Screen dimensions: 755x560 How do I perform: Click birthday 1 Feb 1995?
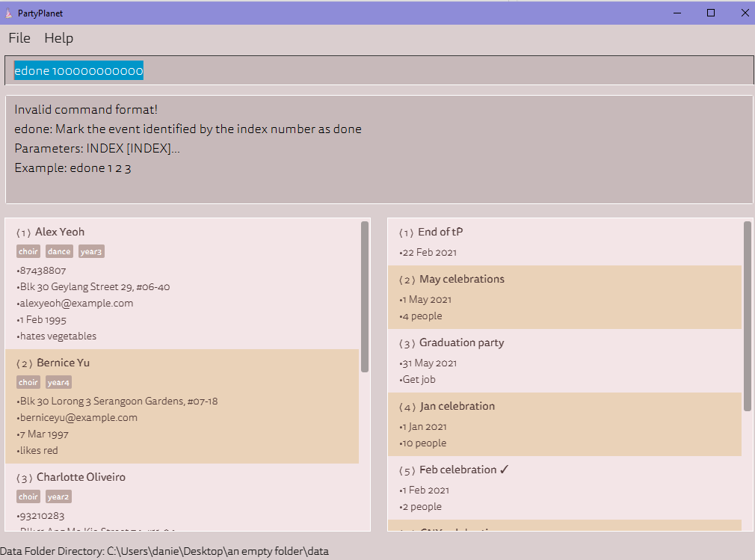coord(43,320)
